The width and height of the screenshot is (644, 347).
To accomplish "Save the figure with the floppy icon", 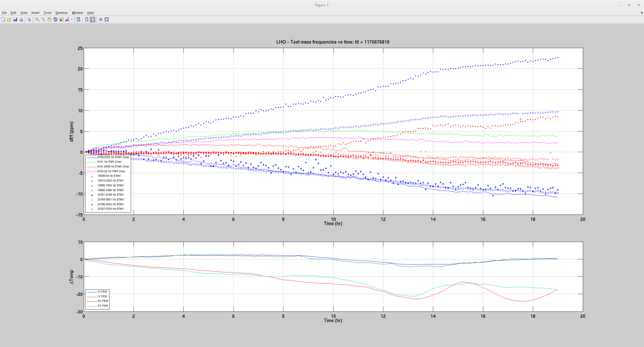I will click(15, 19).
